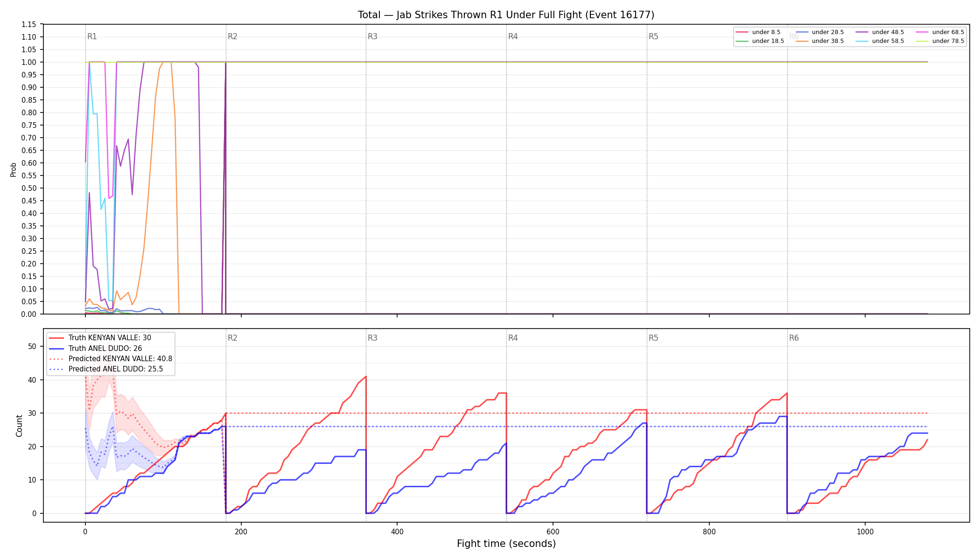Click the chart title mentioning Event 16177
The image size is (980, 560).
point(506,15)
